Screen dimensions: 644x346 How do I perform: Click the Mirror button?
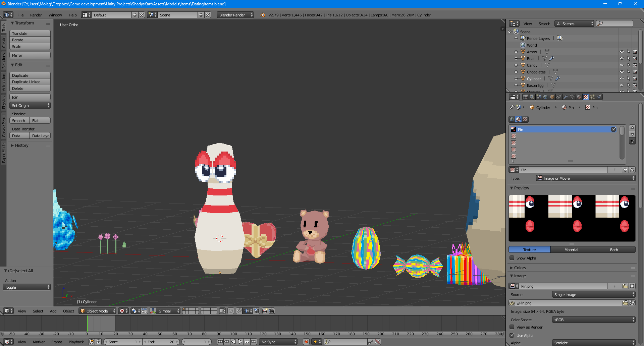[x=30, y=55]
